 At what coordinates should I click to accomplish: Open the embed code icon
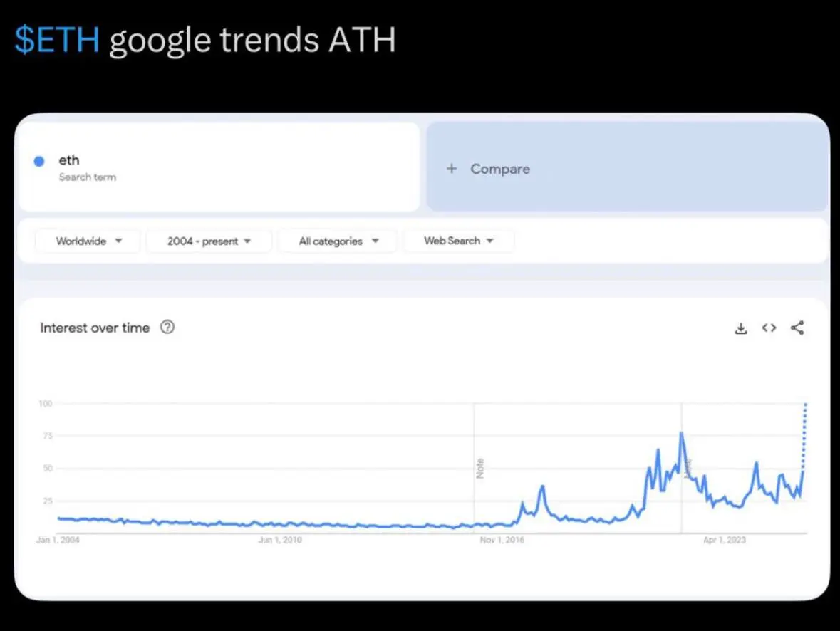(x=769, y=328)
